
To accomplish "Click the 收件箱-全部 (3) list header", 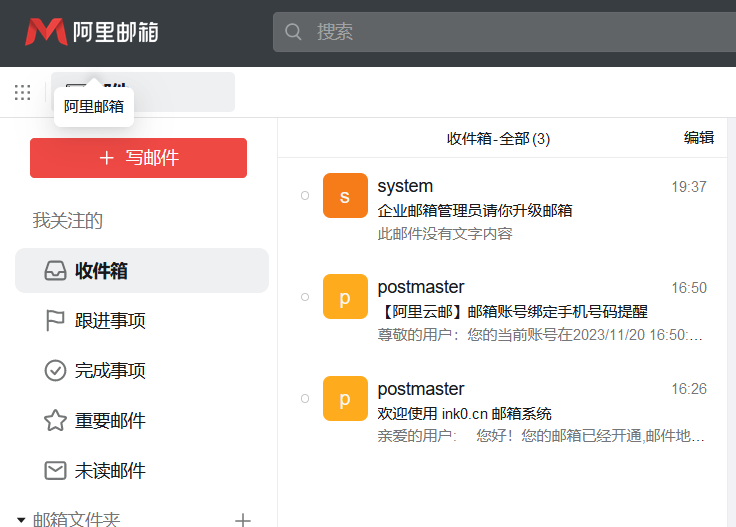I will click(498, 139).
